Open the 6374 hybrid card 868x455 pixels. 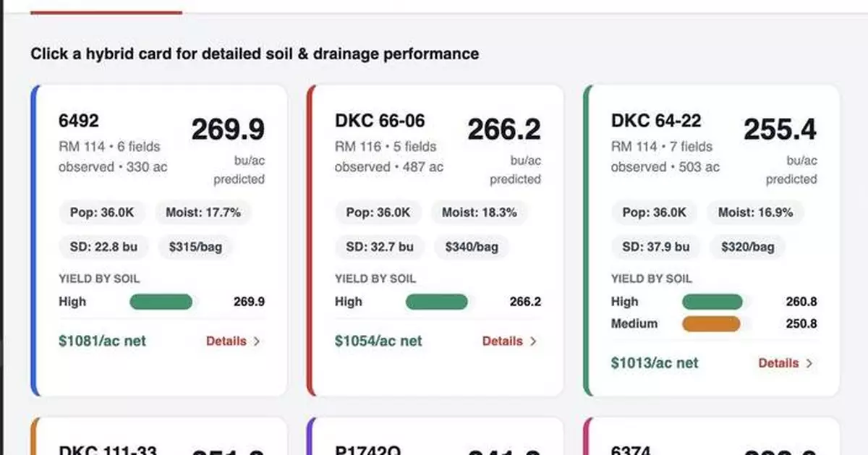click(x=631, y=448)
